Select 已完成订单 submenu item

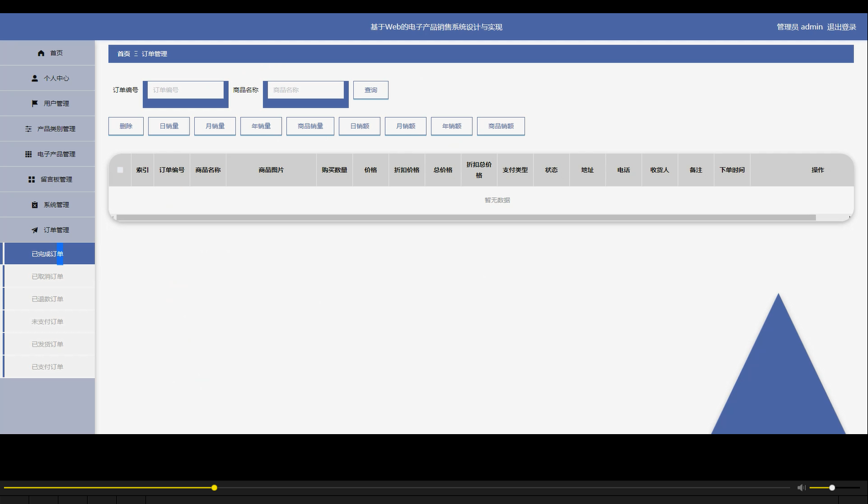pos(49,254)
